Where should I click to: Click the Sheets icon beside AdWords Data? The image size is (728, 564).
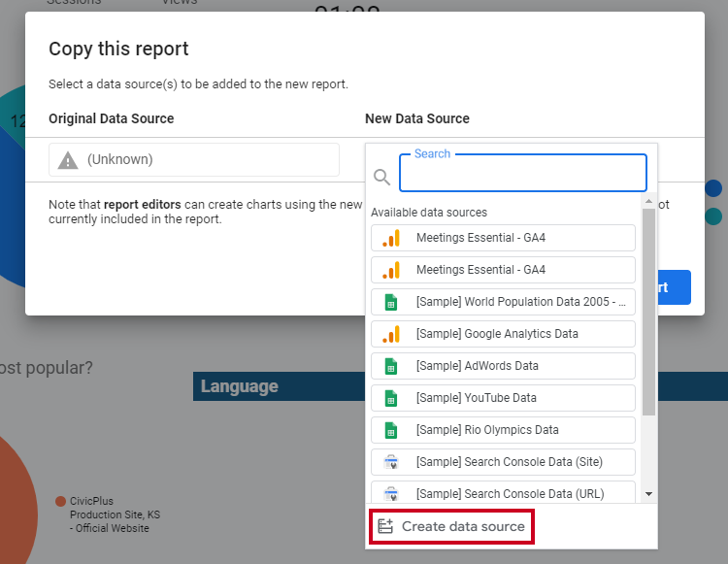(391, 366)
